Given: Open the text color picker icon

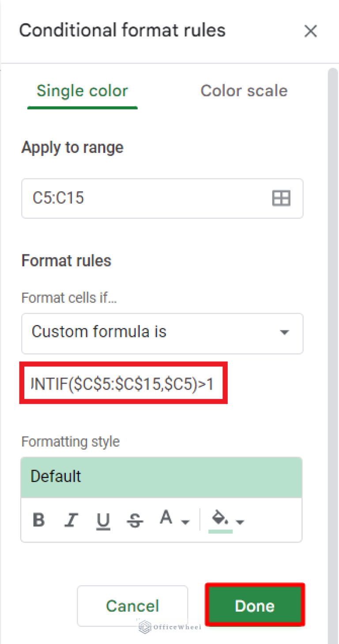Looking at the screenshot, I should [x=166, y=518].
